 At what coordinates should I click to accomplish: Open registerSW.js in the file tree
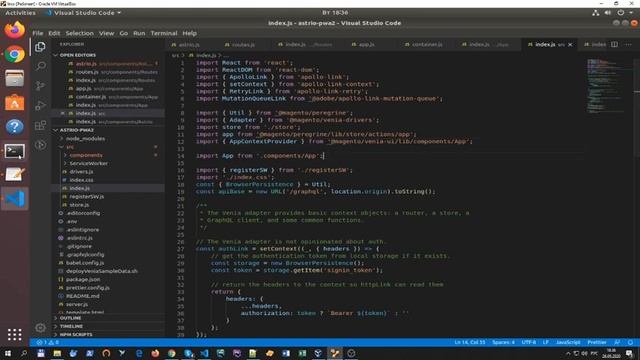(87, 197)
